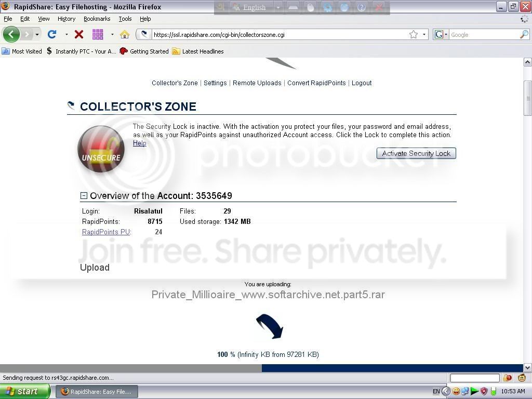Viewport: 532px width, 399px height.
Task: Click the page scrollbar up arrow
Action: pyautogui.click(x=527, y=62)
